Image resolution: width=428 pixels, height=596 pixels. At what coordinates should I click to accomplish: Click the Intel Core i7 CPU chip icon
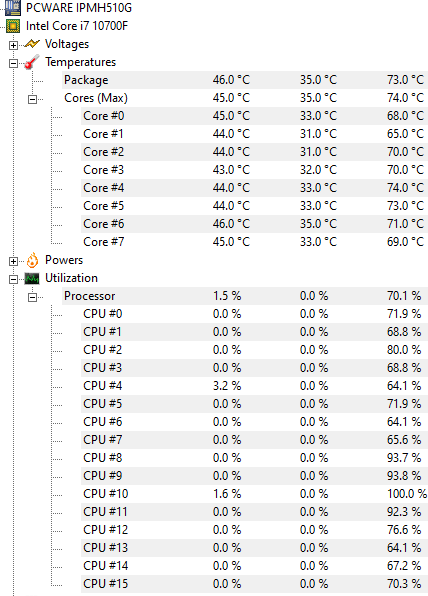(x=13, y=26)
